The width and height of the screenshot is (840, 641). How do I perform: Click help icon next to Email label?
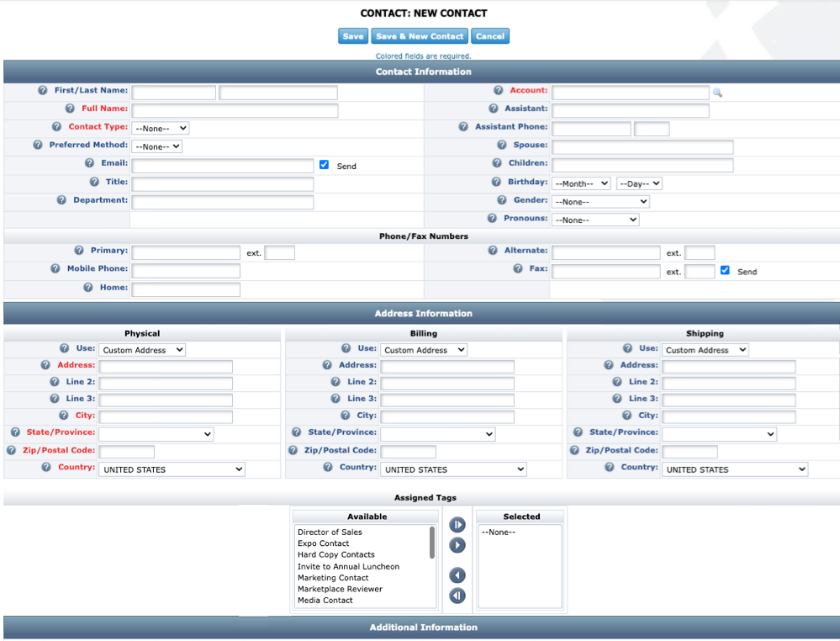tap(89, 162)
